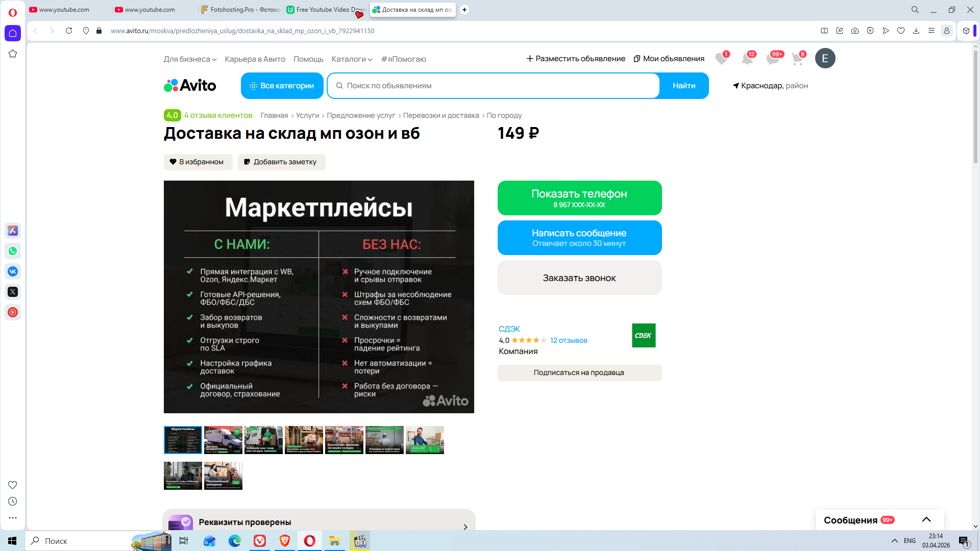Viewport: 980px width, 551px height.
Task: Open Avito notifications bell icon
Action: 747,59
